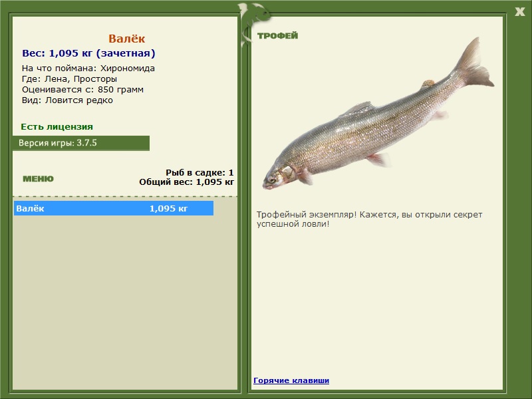Click the Вес: 1,095 кг (зачетная) text
The width and height of the screenshot is (532, 399).
coord(88,53)
